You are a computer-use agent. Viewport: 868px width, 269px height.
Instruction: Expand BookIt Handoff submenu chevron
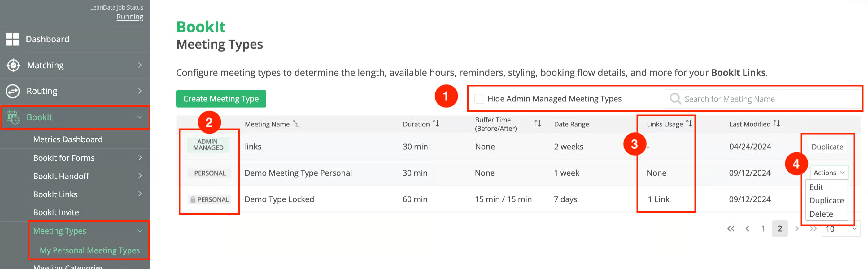tap(140, 176)
